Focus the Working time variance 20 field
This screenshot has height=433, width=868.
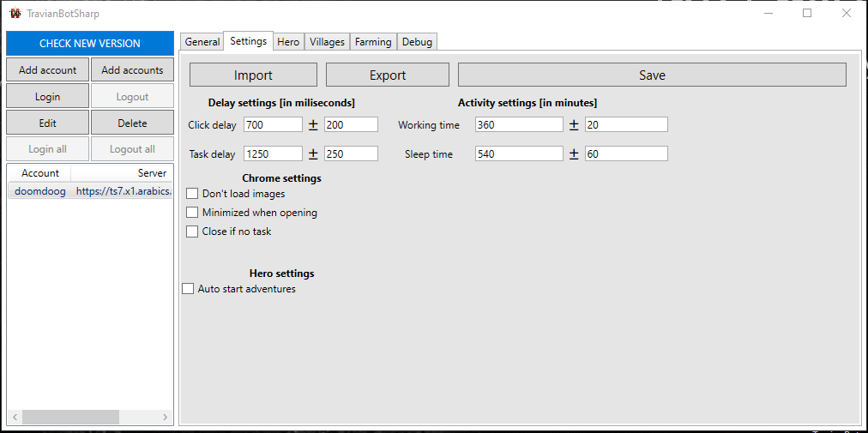pos(626,124)
